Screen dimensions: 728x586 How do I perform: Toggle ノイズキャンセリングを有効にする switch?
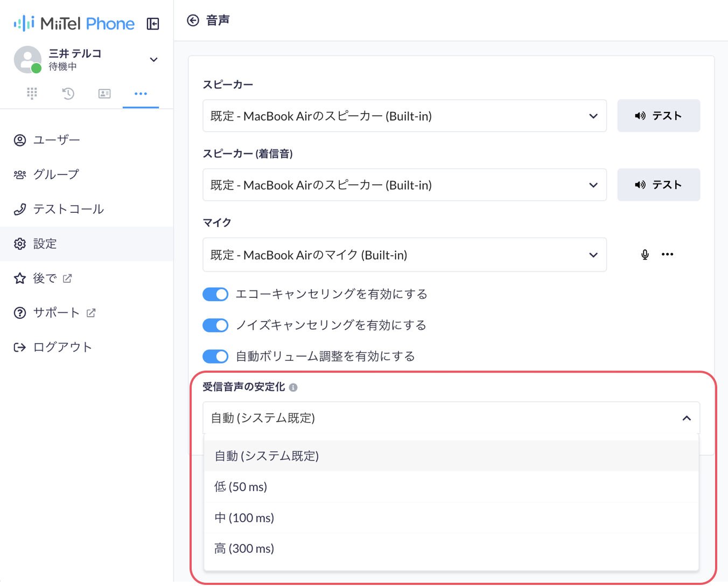(x=215, y=325)
